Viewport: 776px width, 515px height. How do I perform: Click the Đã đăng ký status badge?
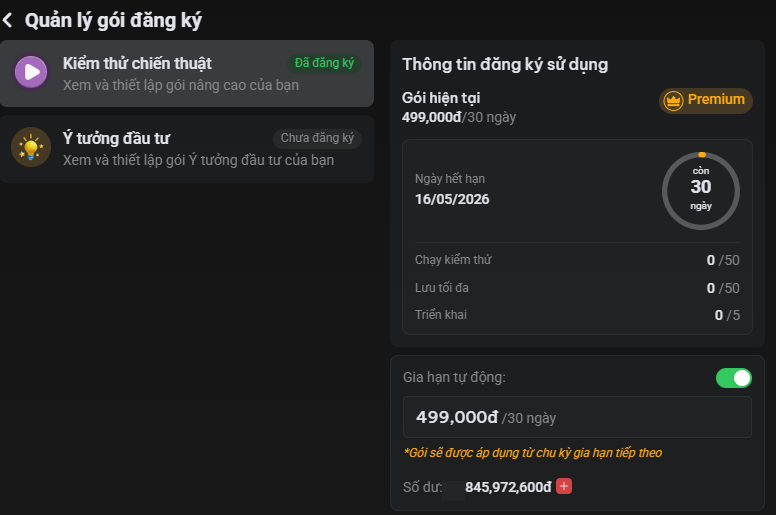click(x=324, y=63)
